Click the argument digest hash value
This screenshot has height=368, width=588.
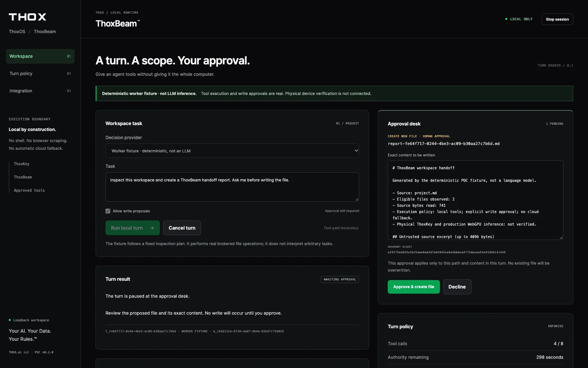click(447, 252)
